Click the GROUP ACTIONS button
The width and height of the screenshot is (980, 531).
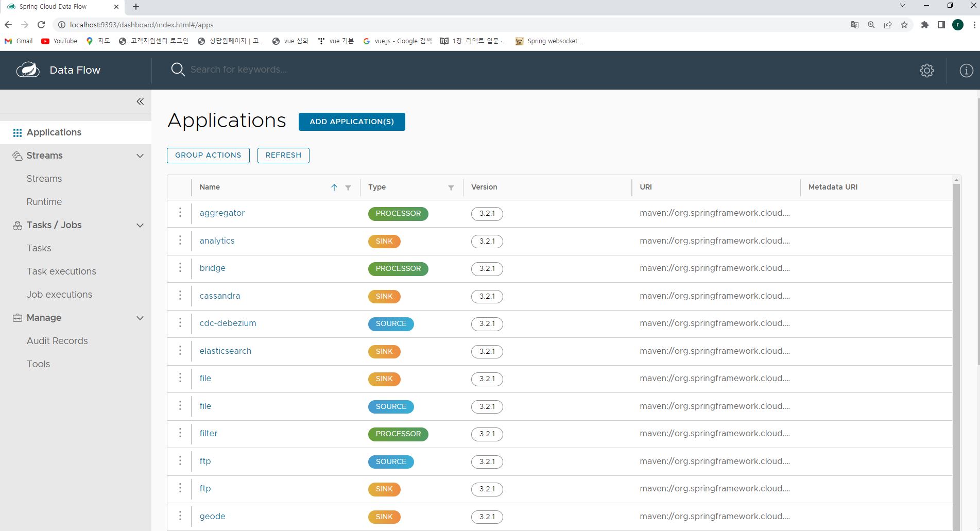pyautogui.click(x=208, y=155)
